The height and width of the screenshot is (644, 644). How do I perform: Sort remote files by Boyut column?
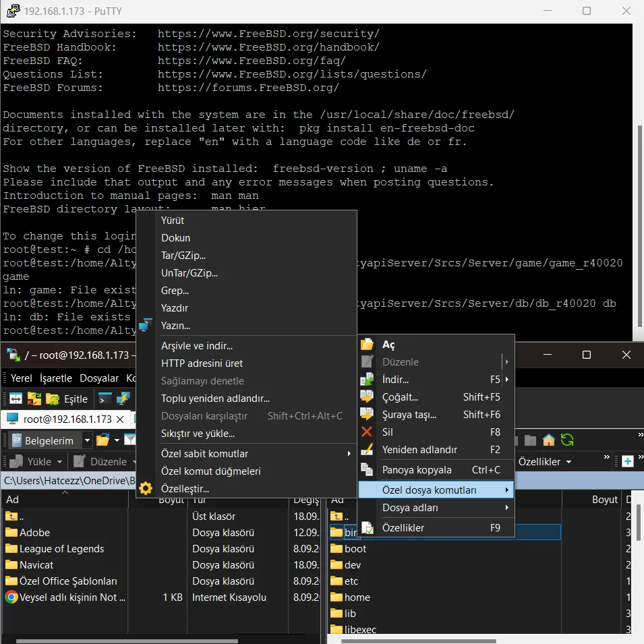coord(592,500)
